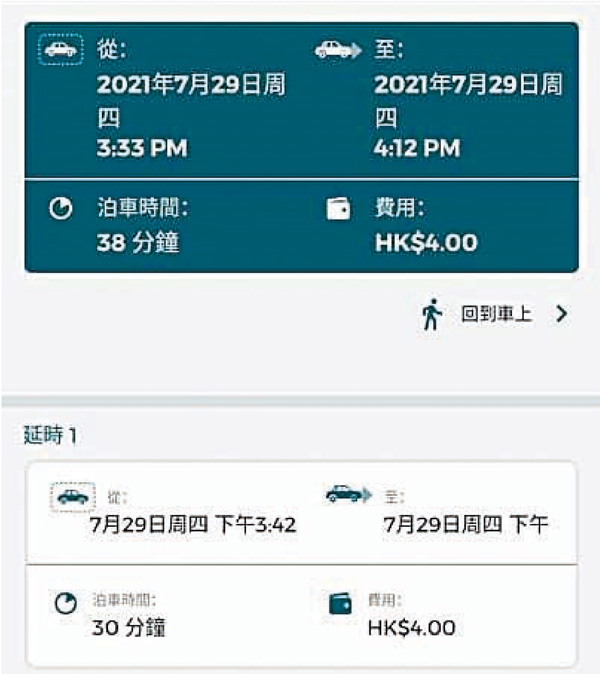Viewport: 600px width, 674px height.
Task: Click the end time 4:12 PM
Action: coord(417,148)
